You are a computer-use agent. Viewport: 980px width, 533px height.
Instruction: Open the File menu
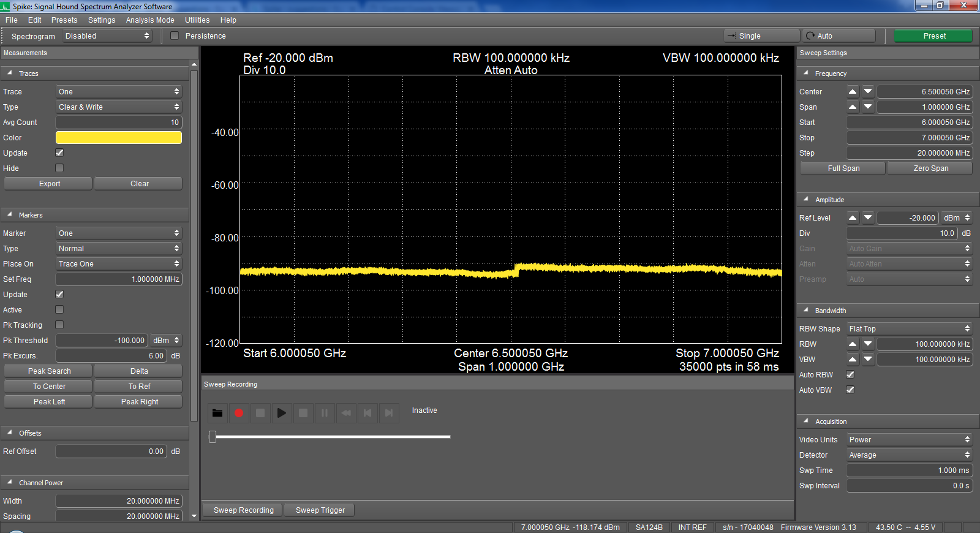coord(12,20)
